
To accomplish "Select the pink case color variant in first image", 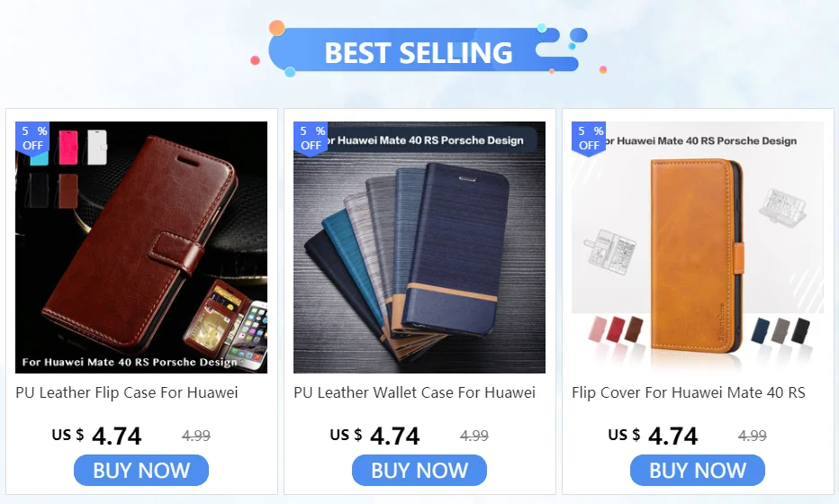I will click(x=68, y=147).
